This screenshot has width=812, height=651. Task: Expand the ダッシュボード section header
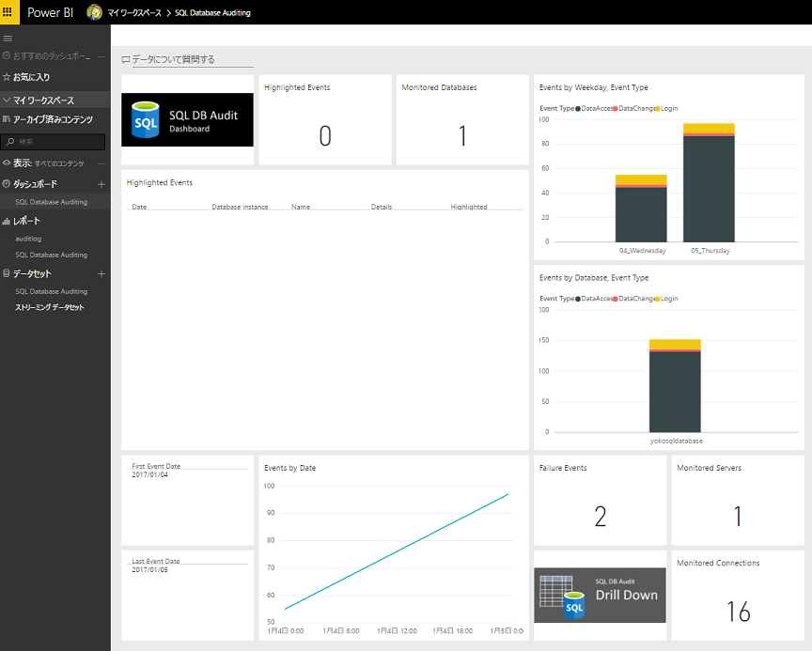[x=35, y=184]
